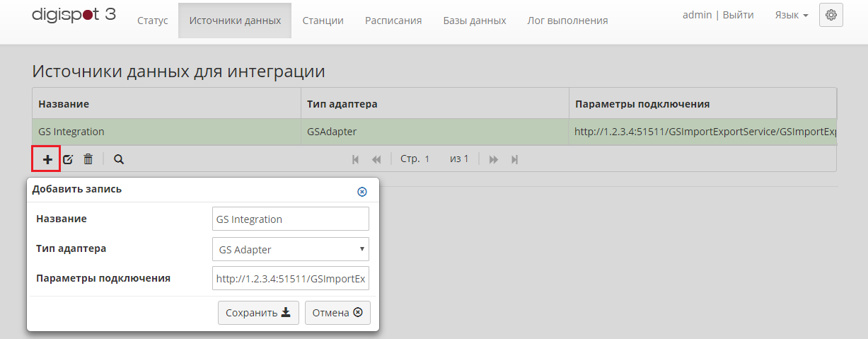Go to first page arrow icon
868x339 pixels.
click(x=356, y=159)
